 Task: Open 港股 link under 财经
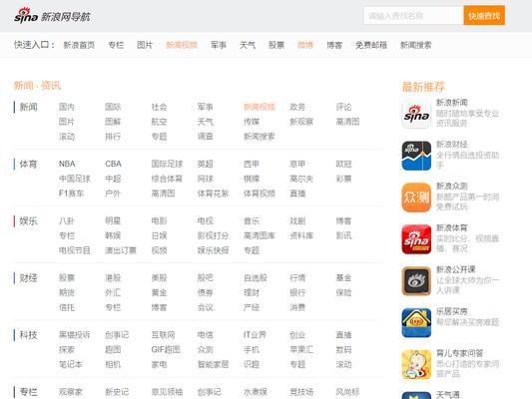113,278
